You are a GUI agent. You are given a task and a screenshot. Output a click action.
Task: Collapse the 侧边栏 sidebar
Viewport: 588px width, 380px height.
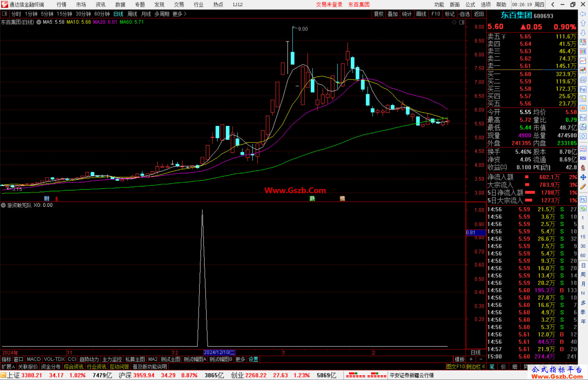pos(476,367)
